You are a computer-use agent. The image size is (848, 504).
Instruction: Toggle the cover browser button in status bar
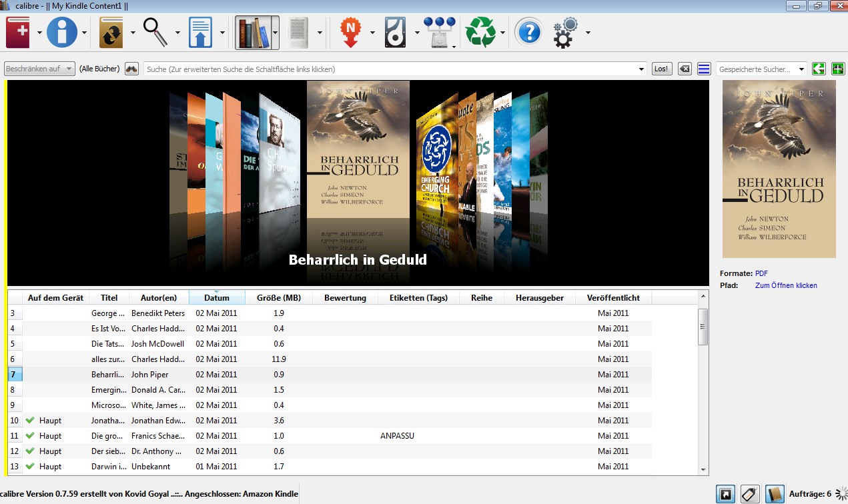point(725,494)
